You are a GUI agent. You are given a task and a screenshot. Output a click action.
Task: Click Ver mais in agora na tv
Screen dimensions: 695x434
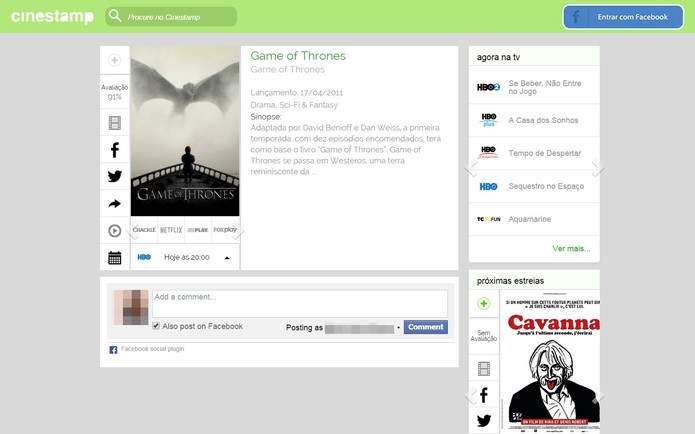571,249
